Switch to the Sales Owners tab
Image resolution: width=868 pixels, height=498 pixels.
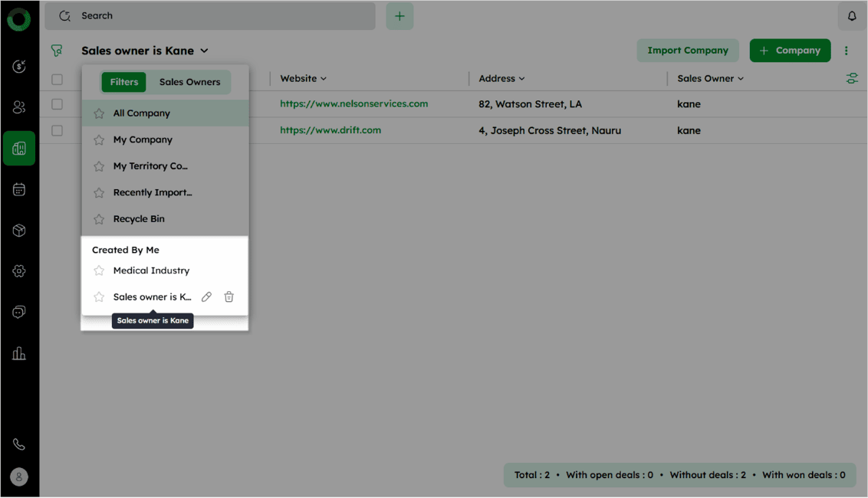pos(189,82)
